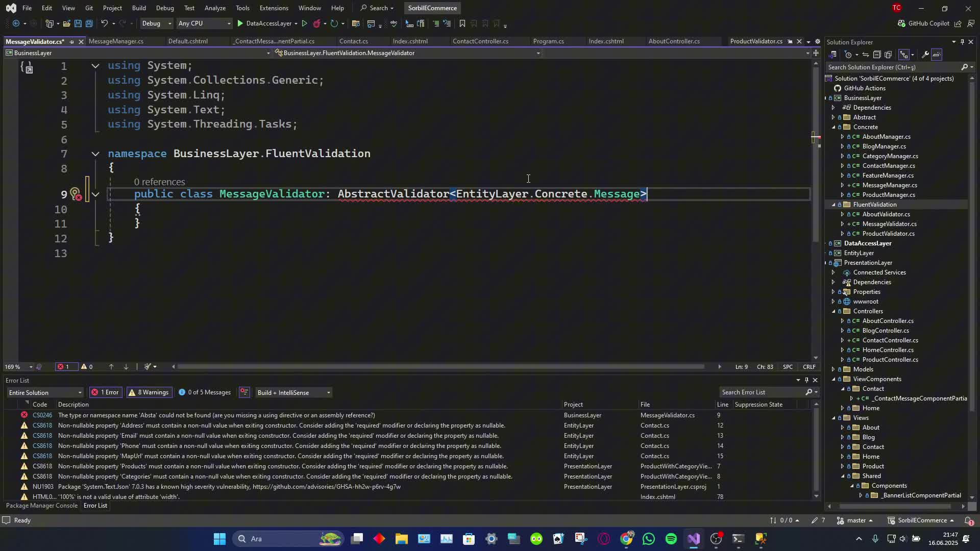Toggle pin on the Solution Explorer panel
980x551 pixels.
click(x=962, y=42)
